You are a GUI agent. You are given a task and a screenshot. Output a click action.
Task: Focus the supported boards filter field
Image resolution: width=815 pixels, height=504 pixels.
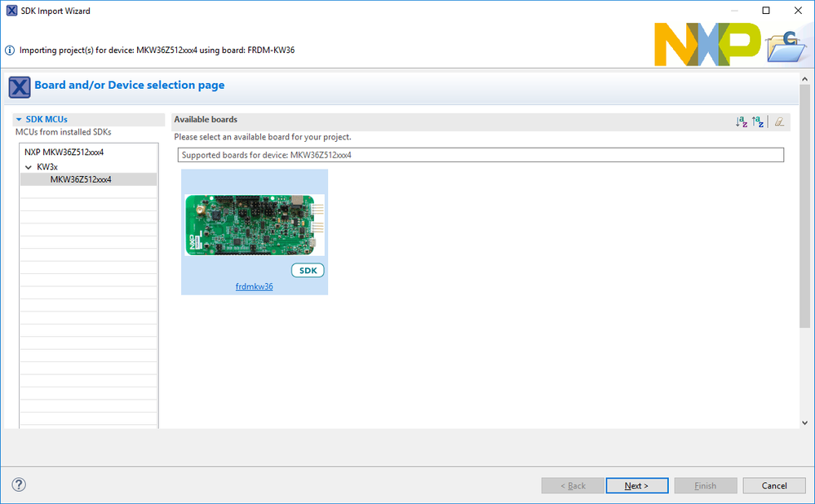click(x=481, y=155)
